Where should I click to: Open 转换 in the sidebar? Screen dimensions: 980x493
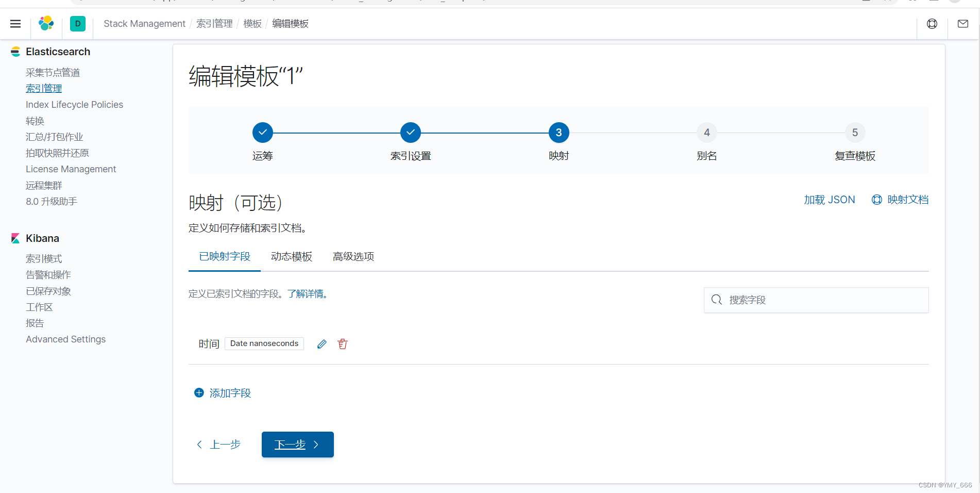click(35, 121)
